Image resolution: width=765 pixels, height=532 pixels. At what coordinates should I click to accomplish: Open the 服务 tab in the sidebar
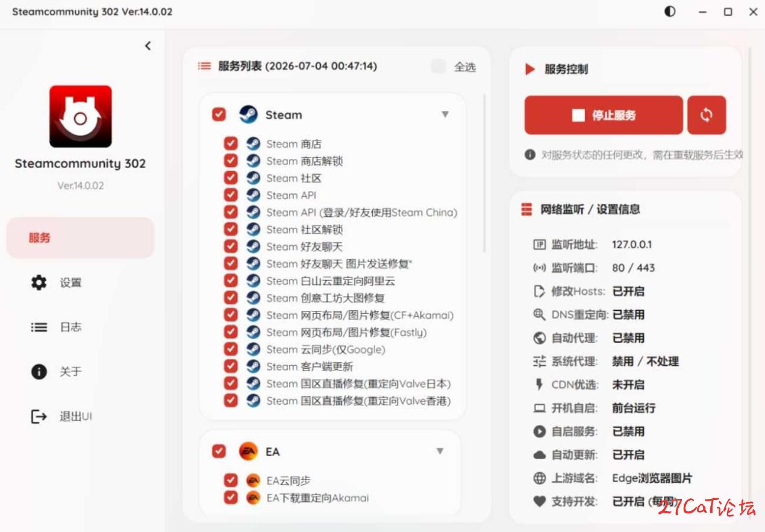point(80,237)
